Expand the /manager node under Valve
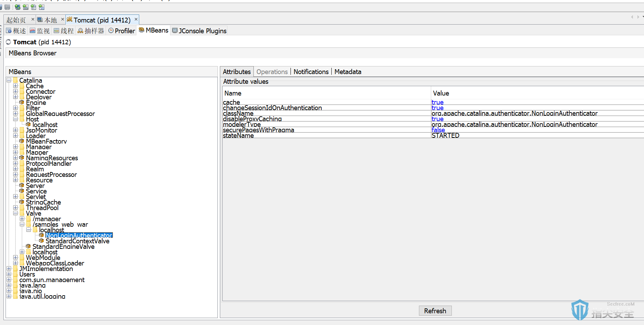This screenshot has height=325, width=644. (22, 219)
